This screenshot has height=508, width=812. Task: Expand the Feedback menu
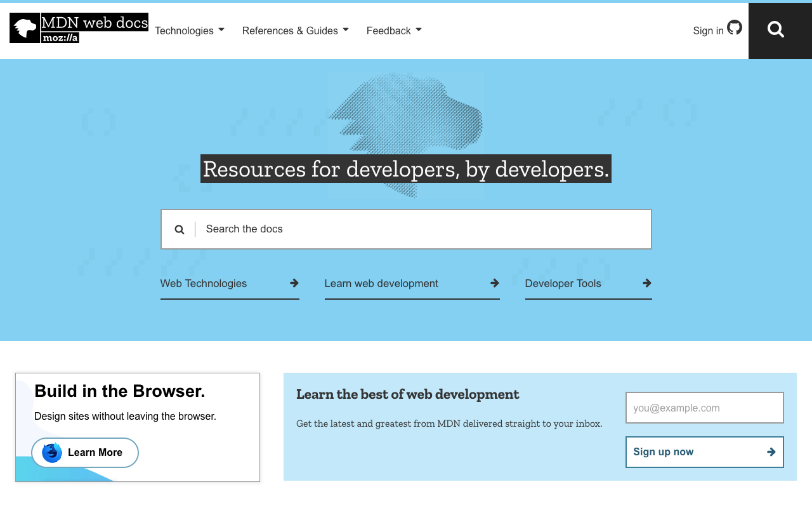tap(393, 30)
